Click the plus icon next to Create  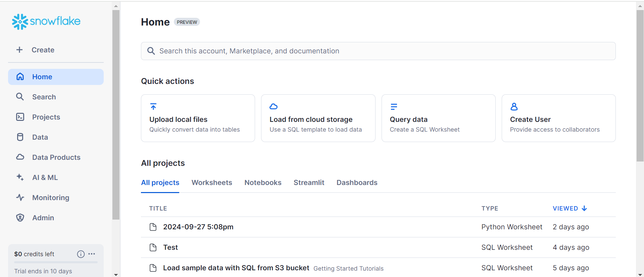(19, 50)
